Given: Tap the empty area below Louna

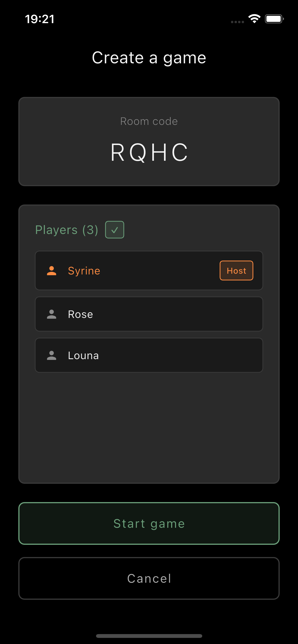Looking at the screenshot, I should [149, 427].
